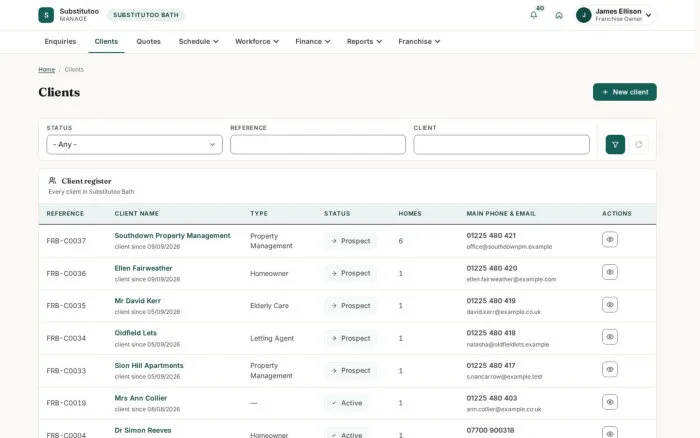Viewport: 700px width, 438px height.
Task: Open Mr David Kerr client link
Action: 138,301
